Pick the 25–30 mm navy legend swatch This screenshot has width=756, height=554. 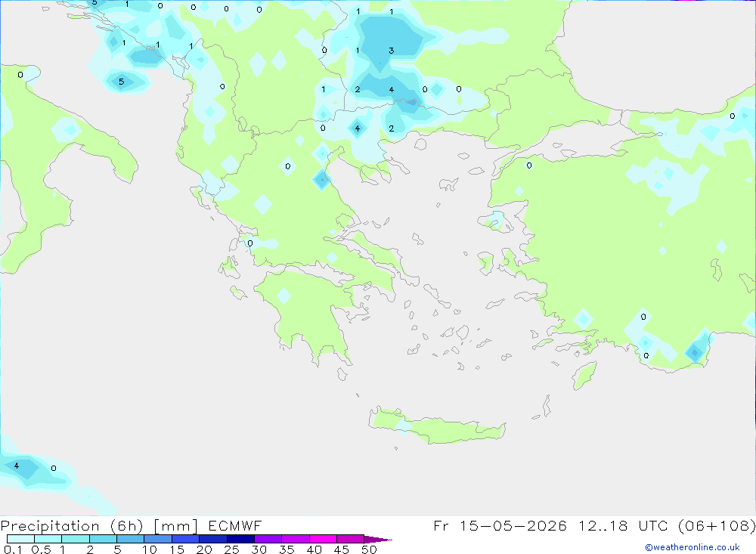(240, 539)
